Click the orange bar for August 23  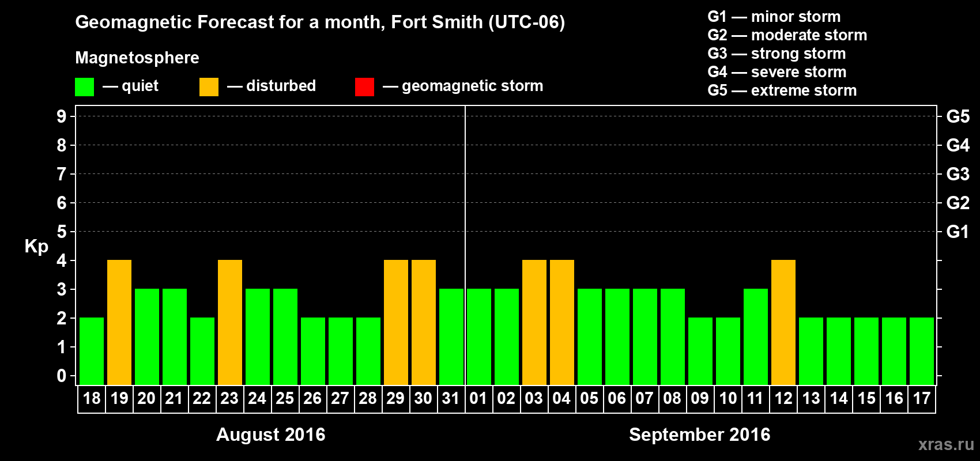pos(230,322)
